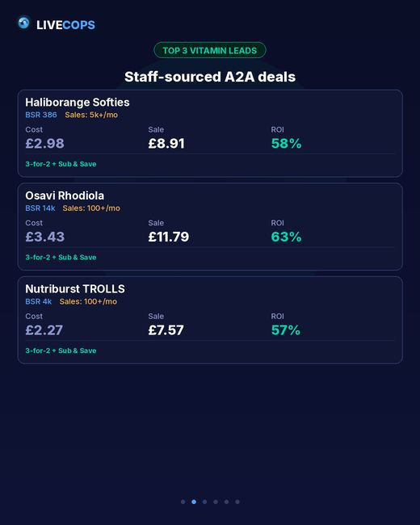Go to the first carousel page dot
Image resolution: width=420 pixels, height=525 pixels.
tap(183, 502)
